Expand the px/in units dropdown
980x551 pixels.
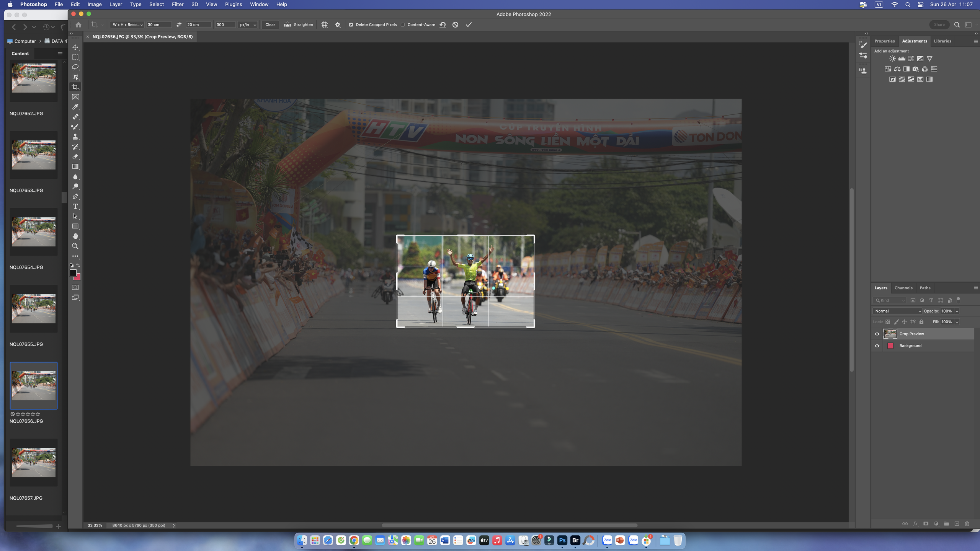(248, 24)
